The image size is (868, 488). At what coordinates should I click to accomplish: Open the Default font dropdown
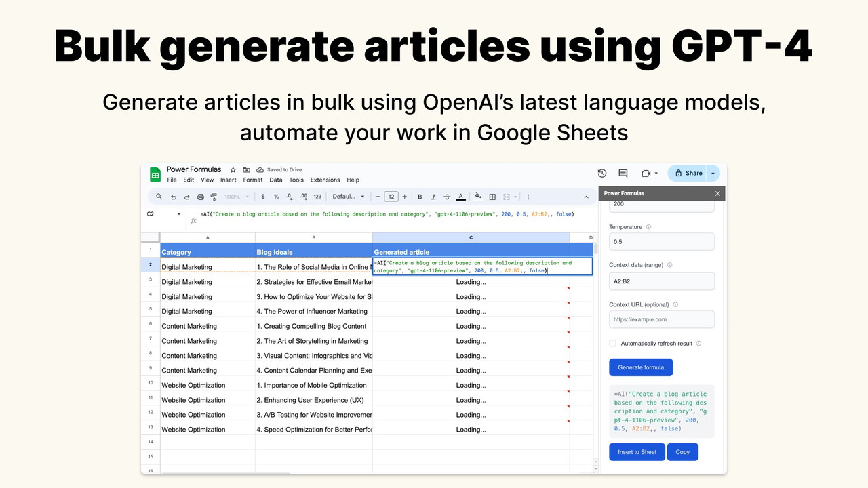348,197
